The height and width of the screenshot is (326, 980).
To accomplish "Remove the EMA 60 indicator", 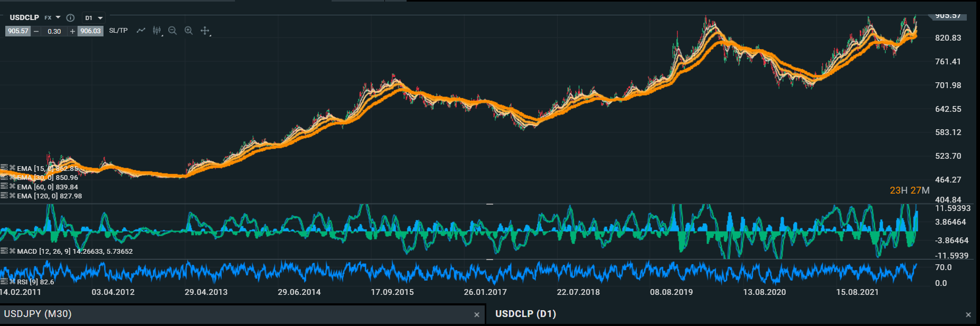I will pyautogui.click(x=12, y=186).
